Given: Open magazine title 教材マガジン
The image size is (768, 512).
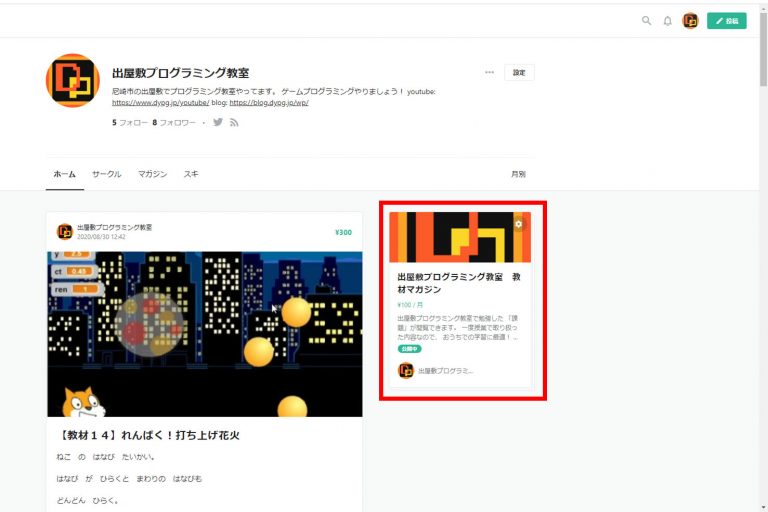Looking at the screenshot, I should coord(459,283).
